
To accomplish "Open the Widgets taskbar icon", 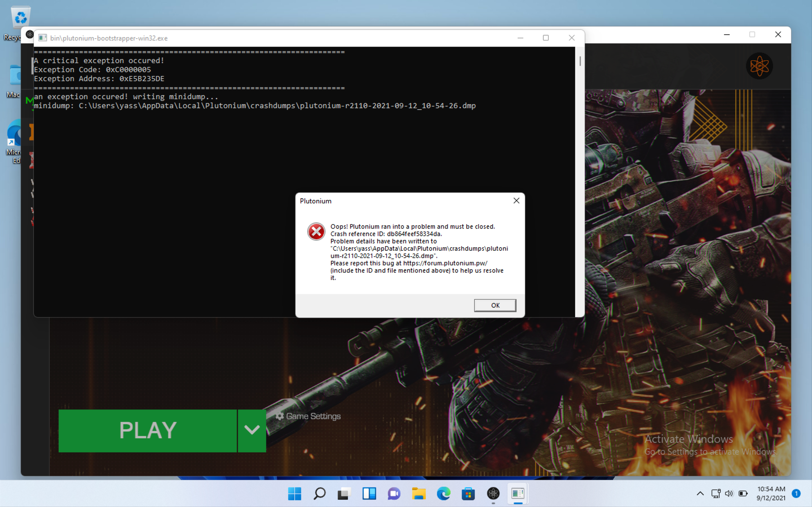I will pos(369,493).
